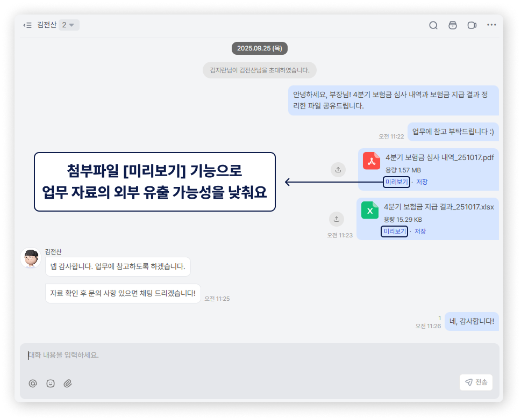521x420 pixels.
Task: Open the three-dot more options menu
Action: click(491, 25)
